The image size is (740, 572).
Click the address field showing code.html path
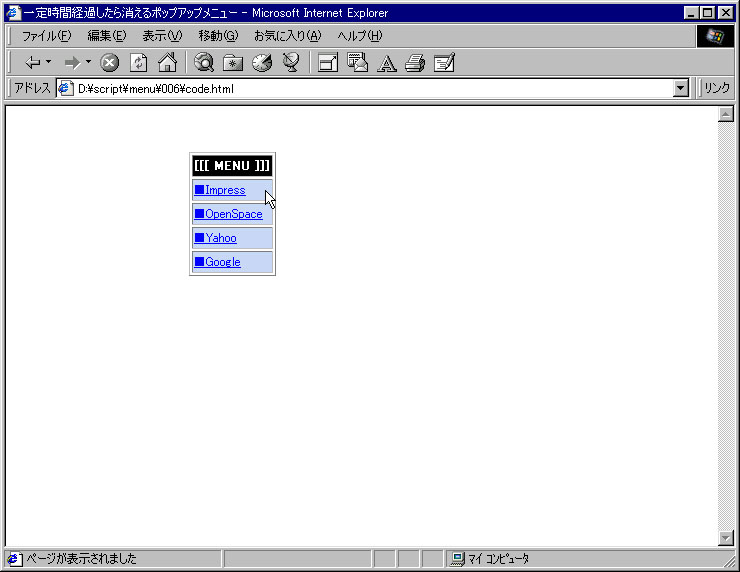(x=373, y=88)
